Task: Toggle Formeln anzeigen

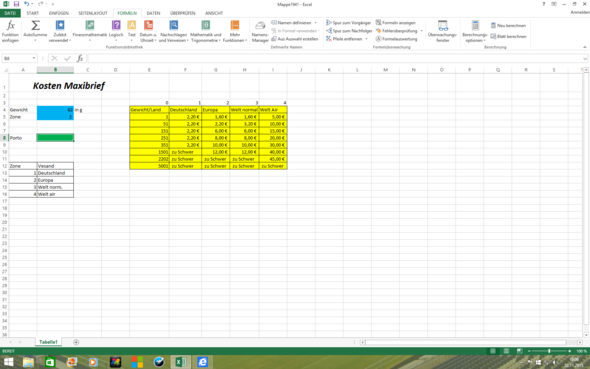Action: coord(396,23)
